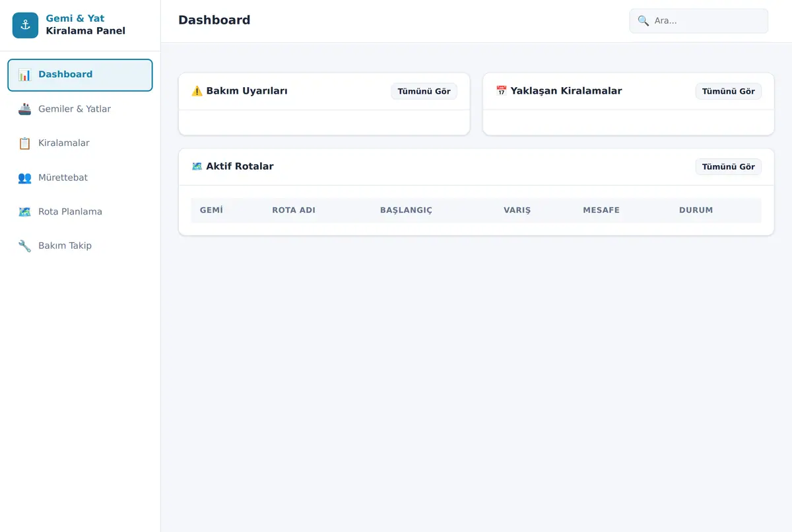Click the warning icon beside Bakım Uyarıları

tap(197, 91)
